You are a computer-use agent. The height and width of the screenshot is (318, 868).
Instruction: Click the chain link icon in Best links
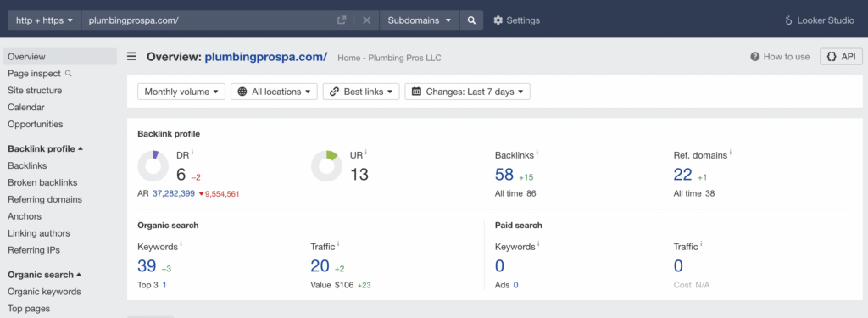point(334,92)
